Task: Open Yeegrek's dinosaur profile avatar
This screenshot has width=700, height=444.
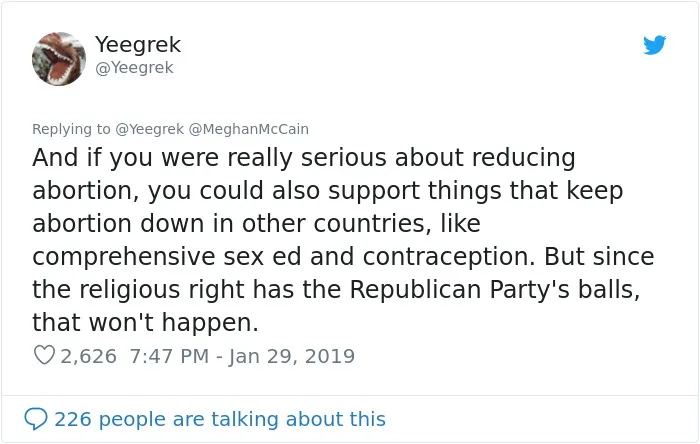Action: 59,59
